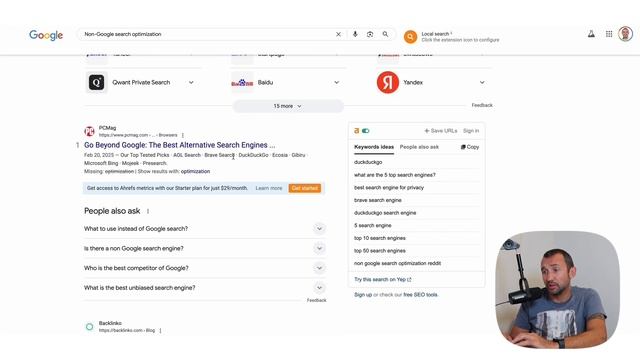The height and width of the screenshot is (360, 640).
Task: Expand the Baidu entry chevron
Action: (x=337, y=82)
